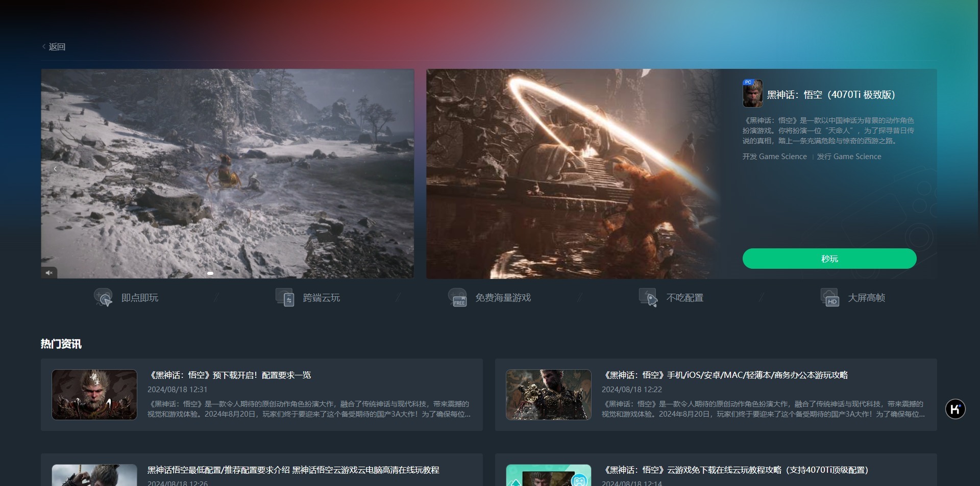The width and height of the screenshot is (980, 486).
Task: Show previous slide with left chevron
Action: point(55,169)
